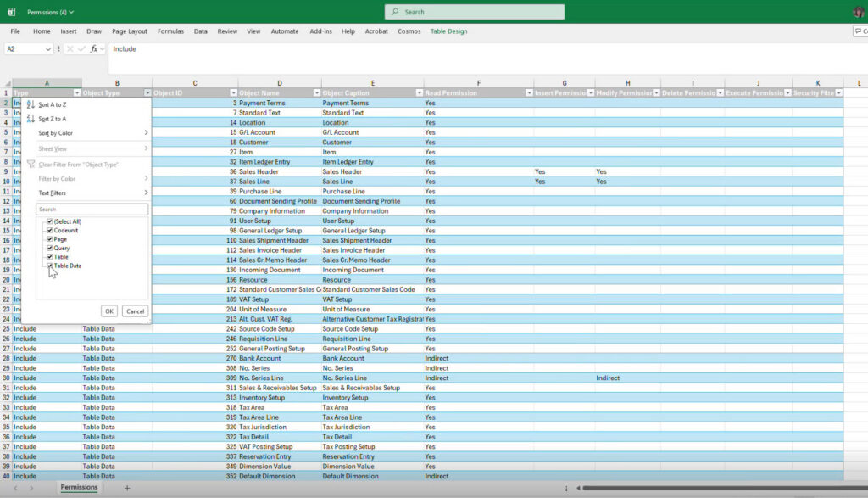The width and height of the screenshot is (868, 498).
Task: Click the horizontal scrollbar thumb
Action: 726,488
